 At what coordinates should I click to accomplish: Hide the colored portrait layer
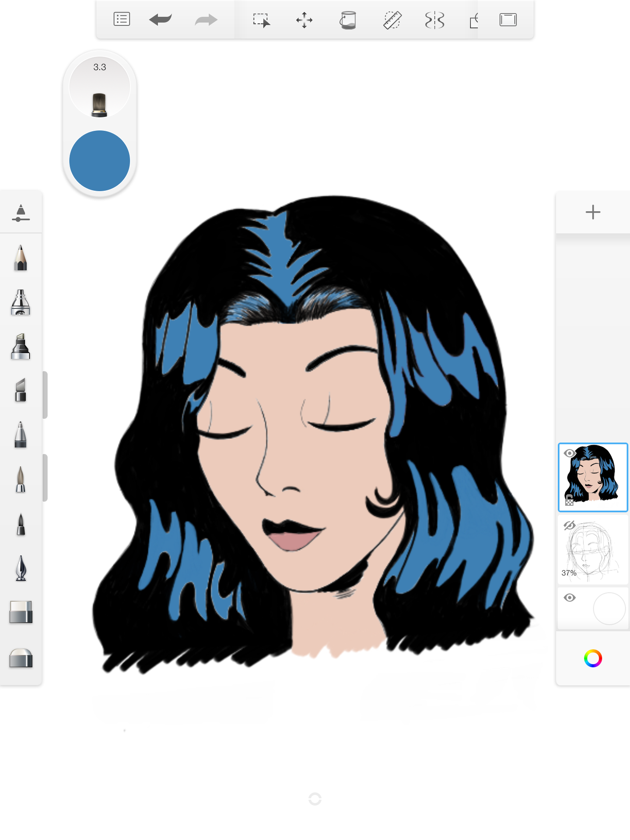coord(569,453)
